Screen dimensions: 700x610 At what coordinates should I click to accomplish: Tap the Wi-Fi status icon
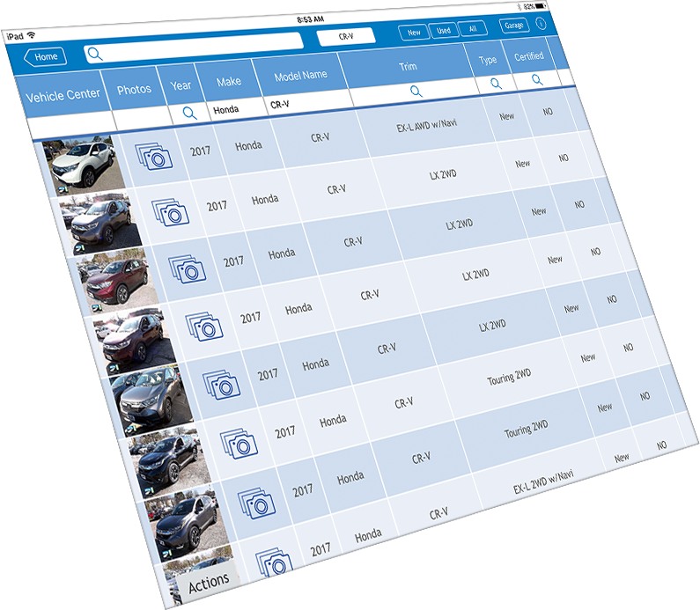[x=31, y=35]
